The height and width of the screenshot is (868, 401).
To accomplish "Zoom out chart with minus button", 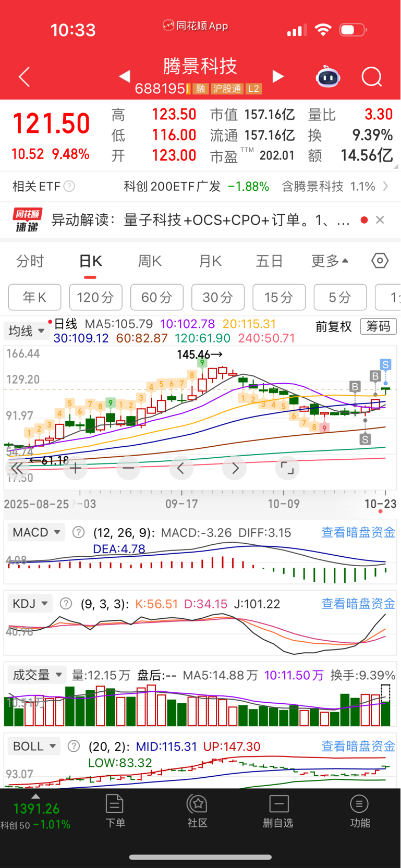I will [x=128, y=468].
